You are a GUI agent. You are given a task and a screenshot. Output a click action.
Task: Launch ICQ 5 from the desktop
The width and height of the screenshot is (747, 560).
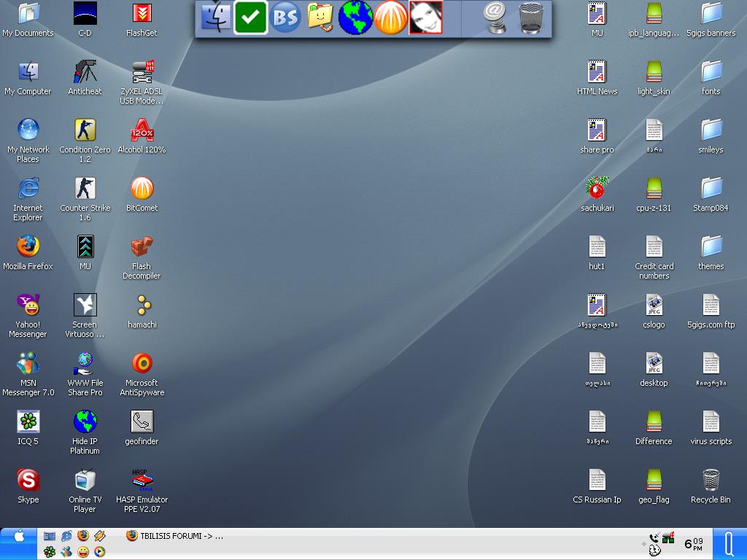click(x=28, y=427)
